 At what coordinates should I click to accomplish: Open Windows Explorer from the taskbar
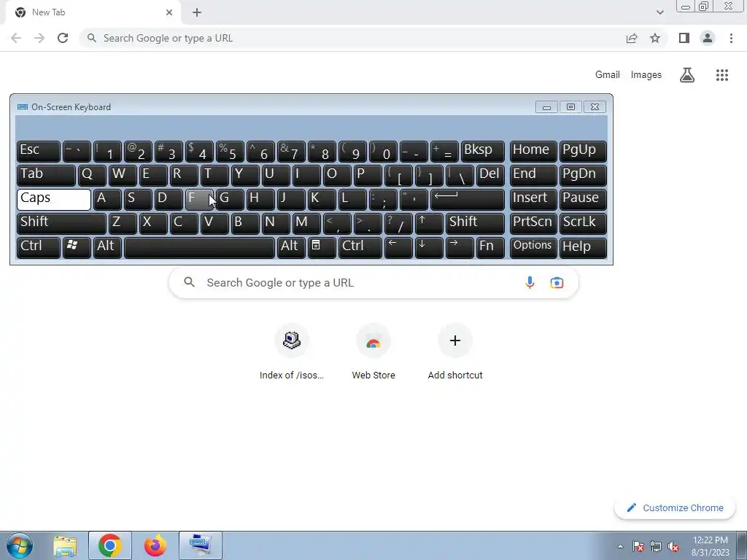[x=65, y=545]
